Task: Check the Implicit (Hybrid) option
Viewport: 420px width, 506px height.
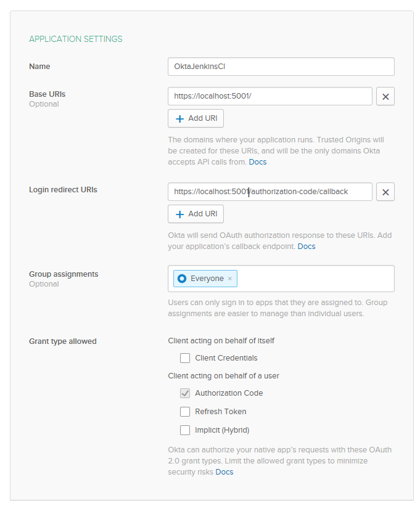Action: [x=185, y=430]
